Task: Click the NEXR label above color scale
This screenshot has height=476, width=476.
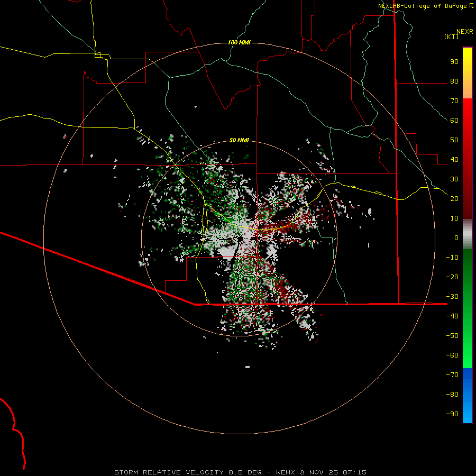Action: 465,32
